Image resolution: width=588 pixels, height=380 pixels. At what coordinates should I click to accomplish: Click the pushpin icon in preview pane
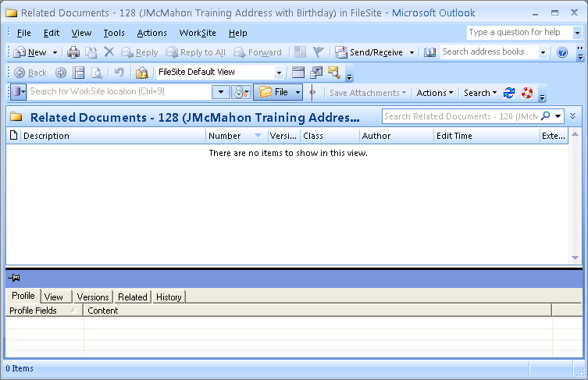point(14,278)
